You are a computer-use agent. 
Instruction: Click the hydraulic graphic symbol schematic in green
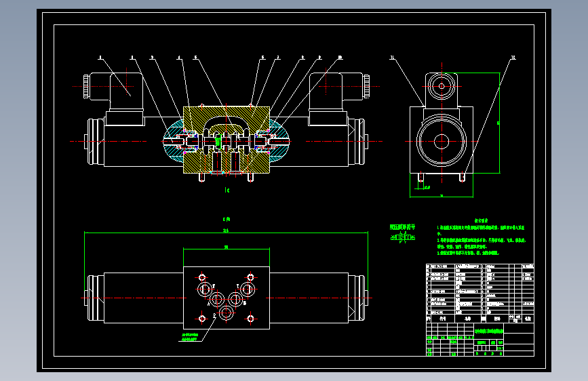coord(403,237)
